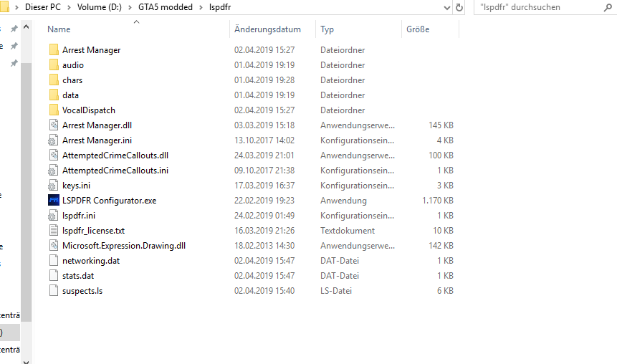Select the file name keys.ini
The image size is (617, 364).
(x=77, y=186)
